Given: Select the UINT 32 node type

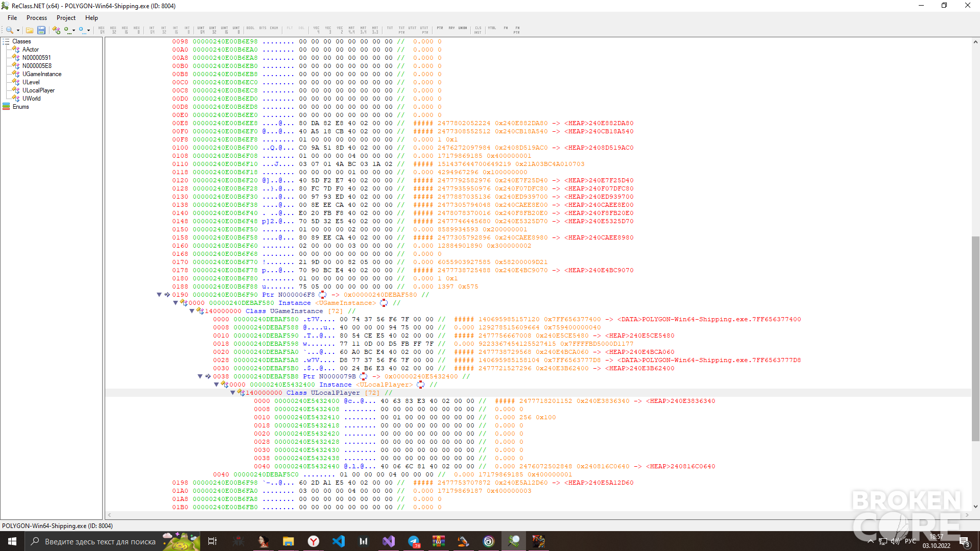Looking at the screenshot, I should pos(213,31).
